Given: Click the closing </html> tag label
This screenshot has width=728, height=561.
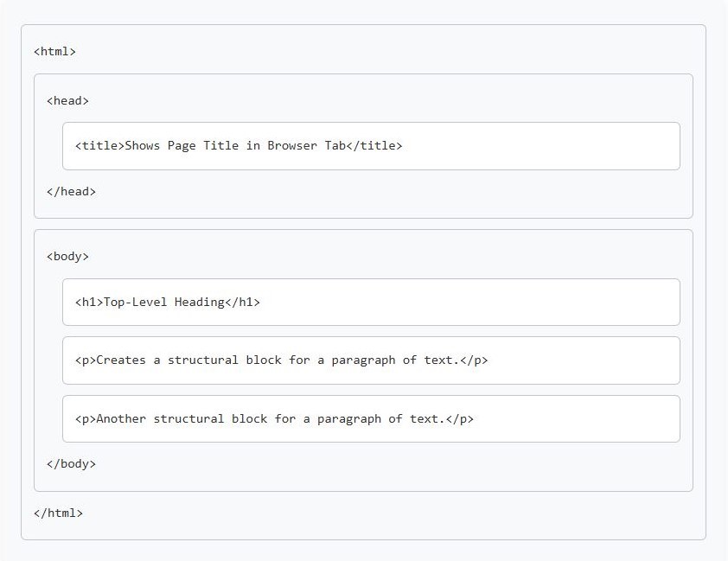Looking at the screenshot, I should tap(59, 513).
